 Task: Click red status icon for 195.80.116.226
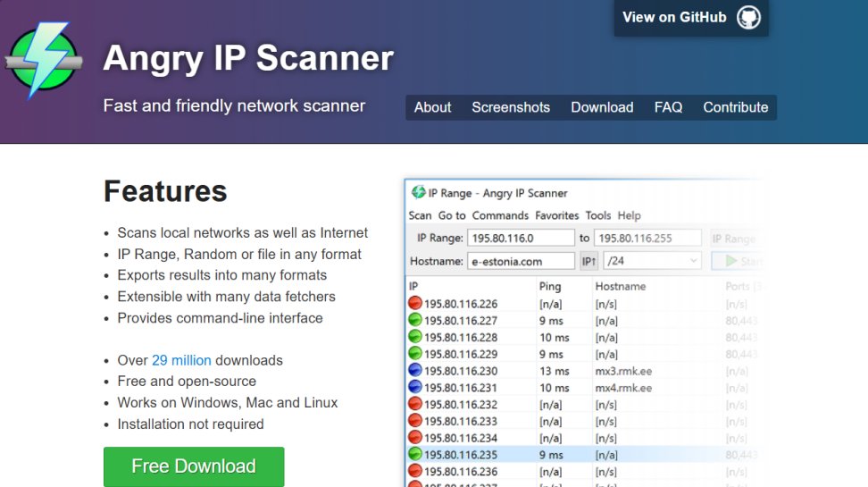[x=415, y=303]
